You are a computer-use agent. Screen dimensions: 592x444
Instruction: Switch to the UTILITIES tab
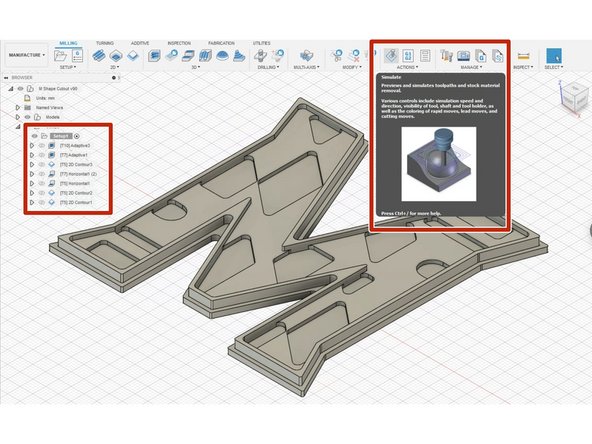[x=261, y=43]
